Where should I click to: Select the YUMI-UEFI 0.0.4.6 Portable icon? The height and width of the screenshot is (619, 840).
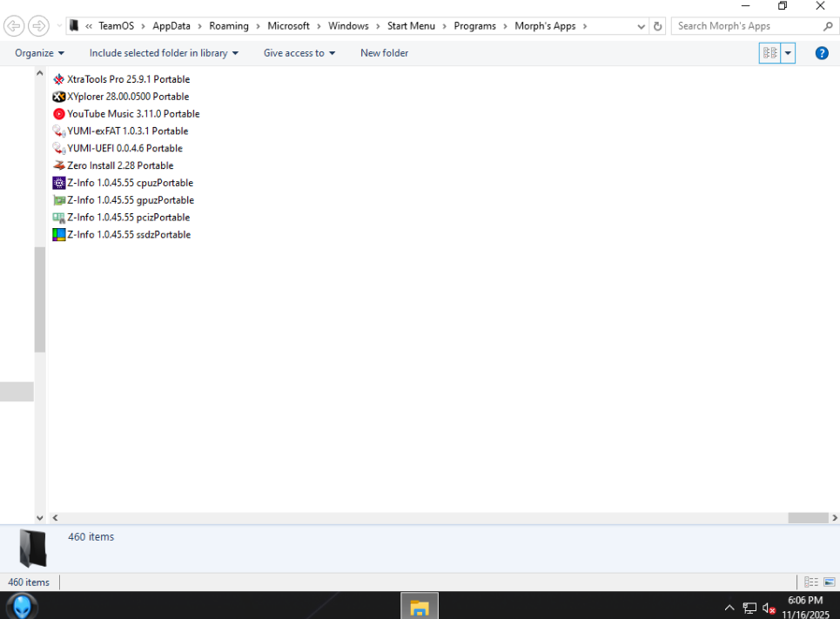[59, 148]
